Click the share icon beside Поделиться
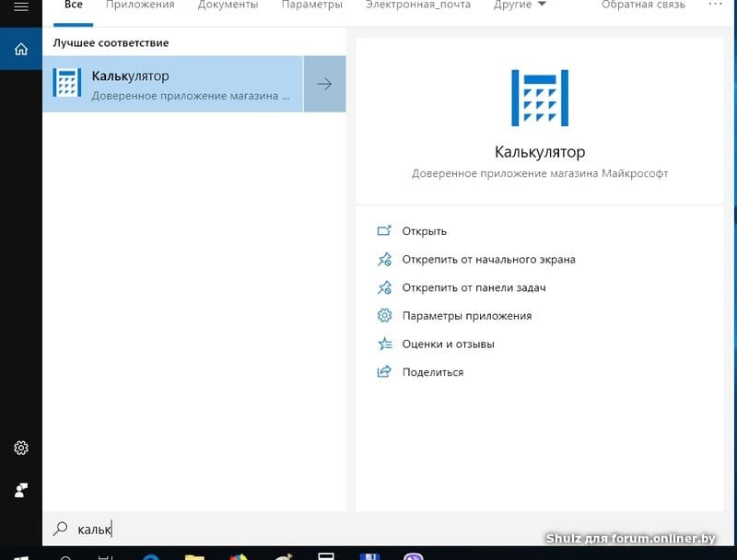This screenshot has height=560, width=737. point(384,371)
